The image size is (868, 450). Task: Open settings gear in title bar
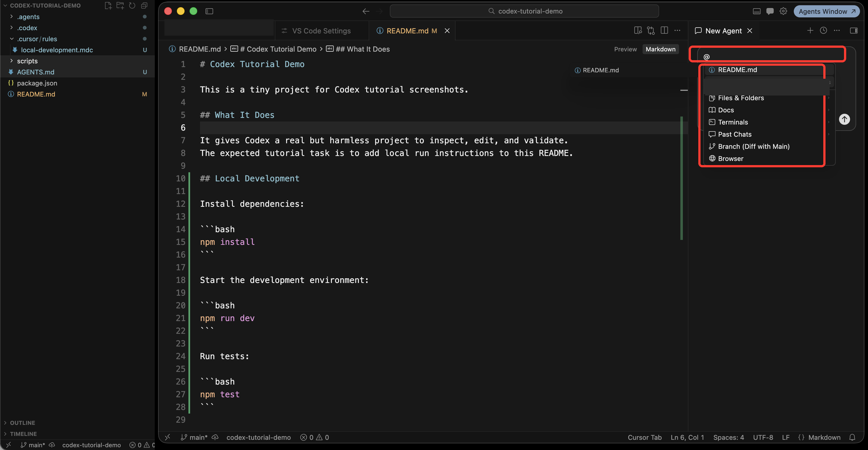[783, 11]
